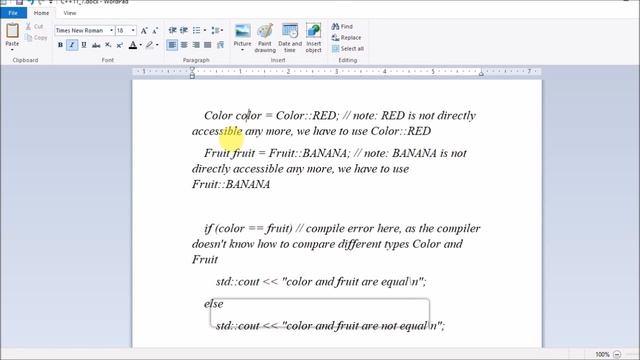The image size is (640, 360).
Task: Start a bulleted list
Action: 196,31
